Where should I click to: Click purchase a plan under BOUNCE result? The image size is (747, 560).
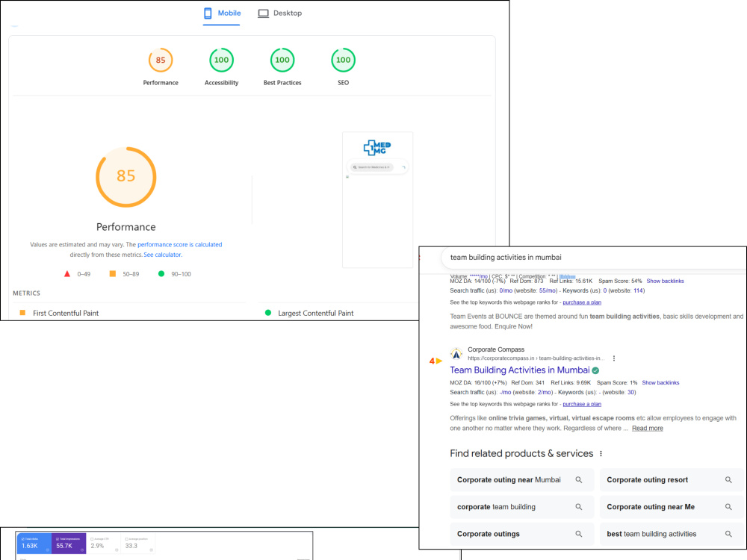coord(582,302)
